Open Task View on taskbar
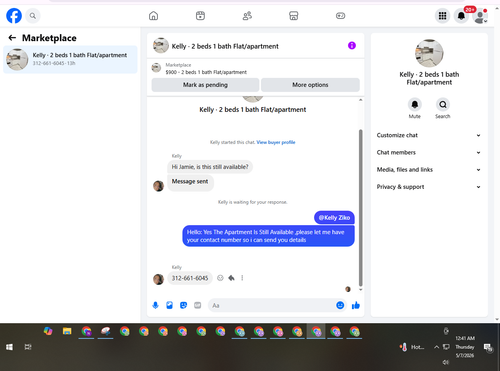Viewport: 500px width, 371px height. tap(28, 347)
